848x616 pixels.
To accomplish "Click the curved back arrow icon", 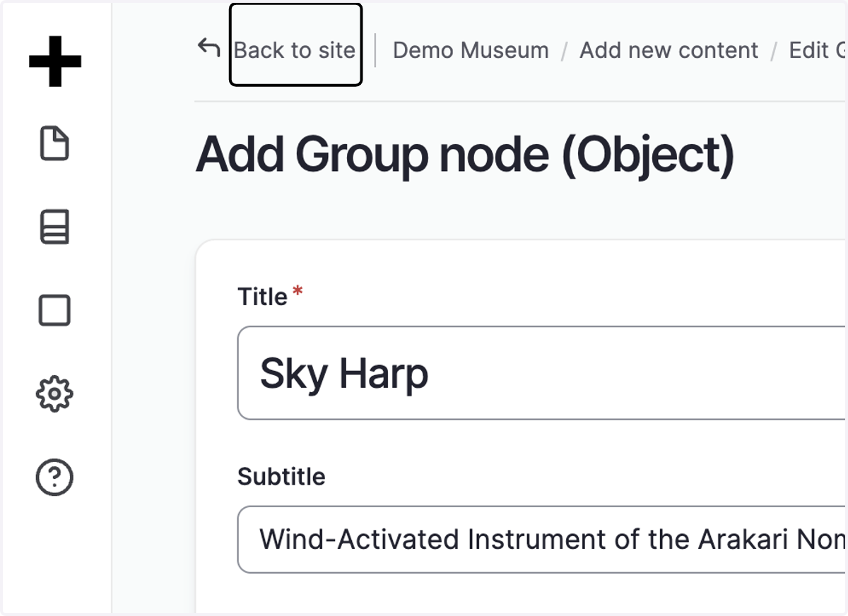I will coord(209,48).
